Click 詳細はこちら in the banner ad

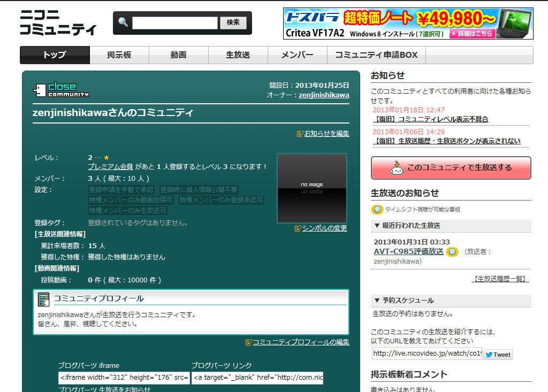[472, 34]
